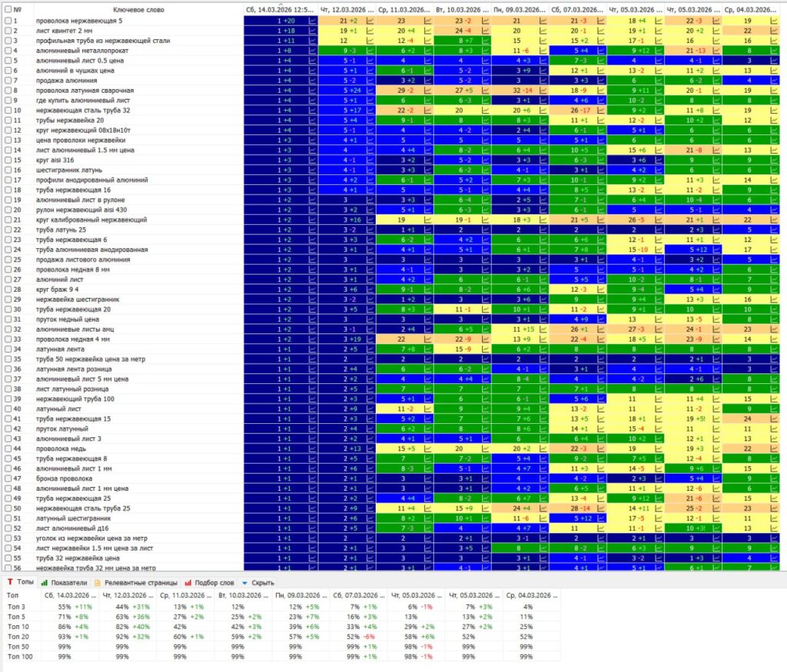
Task: Check the box for row 6 'алюминий в чушках цена'
Action: coord(8,71)
